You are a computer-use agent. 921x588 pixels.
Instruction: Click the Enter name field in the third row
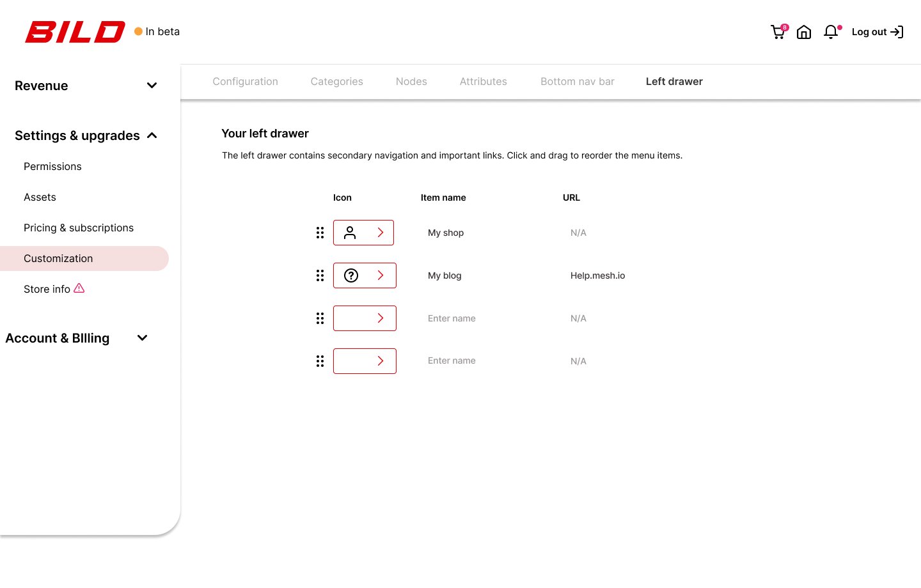click(452, 318)
